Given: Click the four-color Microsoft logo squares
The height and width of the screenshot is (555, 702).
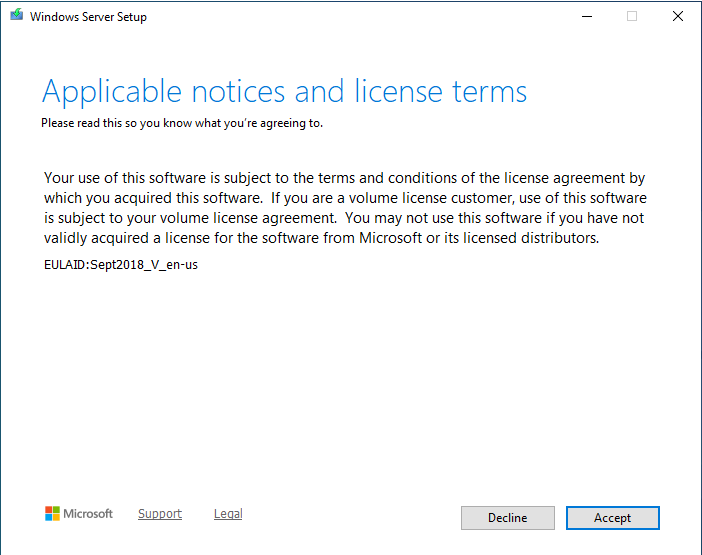Looking at the screenshot, I should [x=53, y=514].
